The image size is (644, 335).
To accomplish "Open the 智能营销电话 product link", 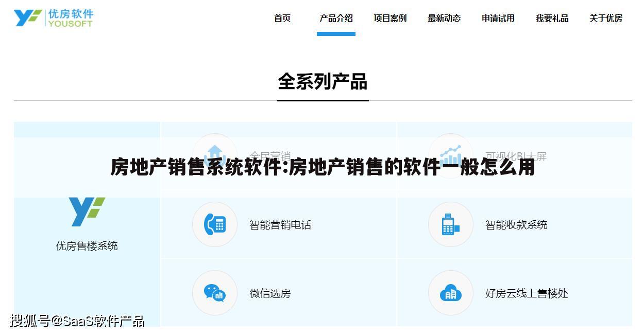I will [280, 225].
